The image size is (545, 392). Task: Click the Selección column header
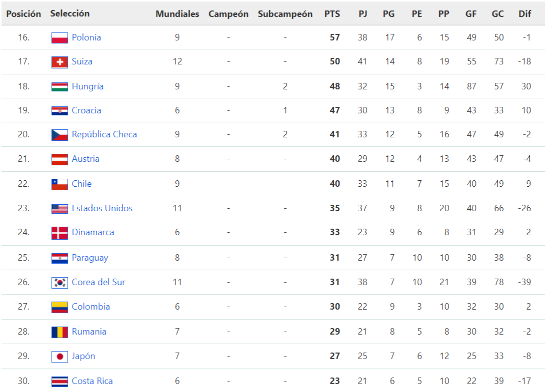point(70,13)
